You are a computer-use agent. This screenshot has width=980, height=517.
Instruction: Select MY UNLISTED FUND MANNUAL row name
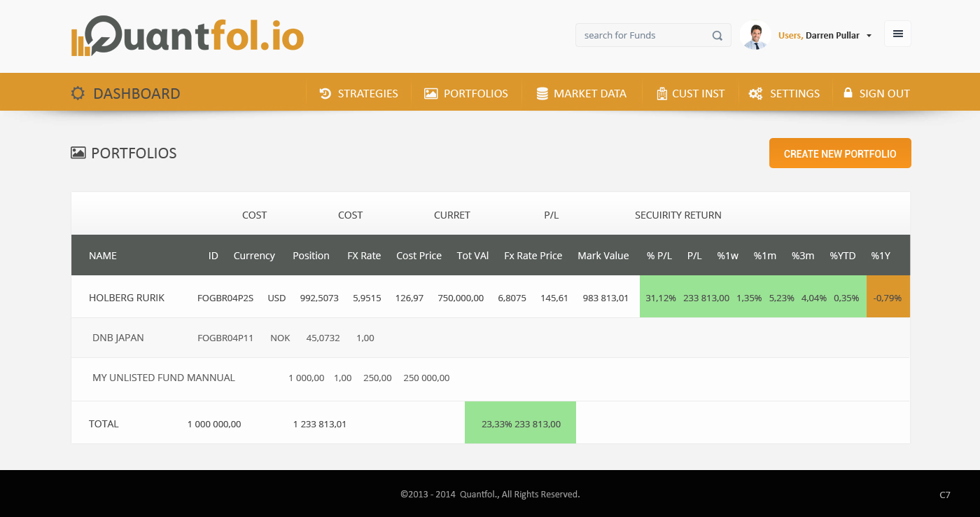pyautogui.click(x=164, y=378)
